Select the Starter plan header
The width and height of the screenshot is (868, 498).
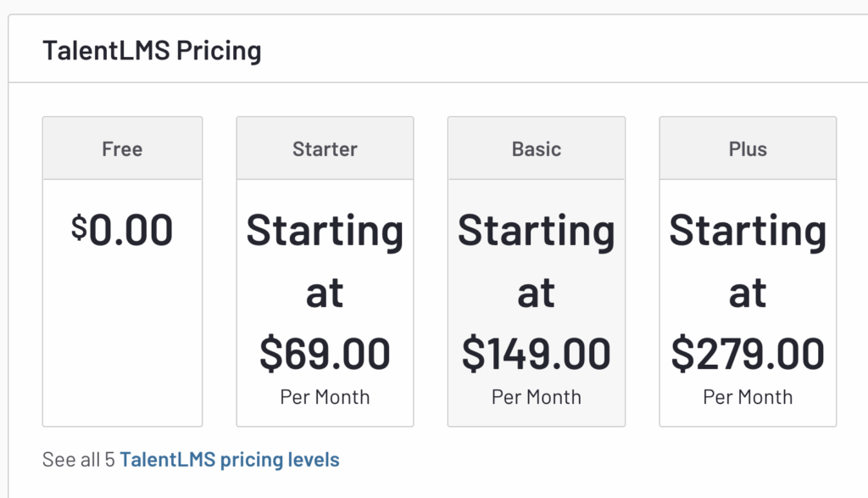(x=325, y=148)
